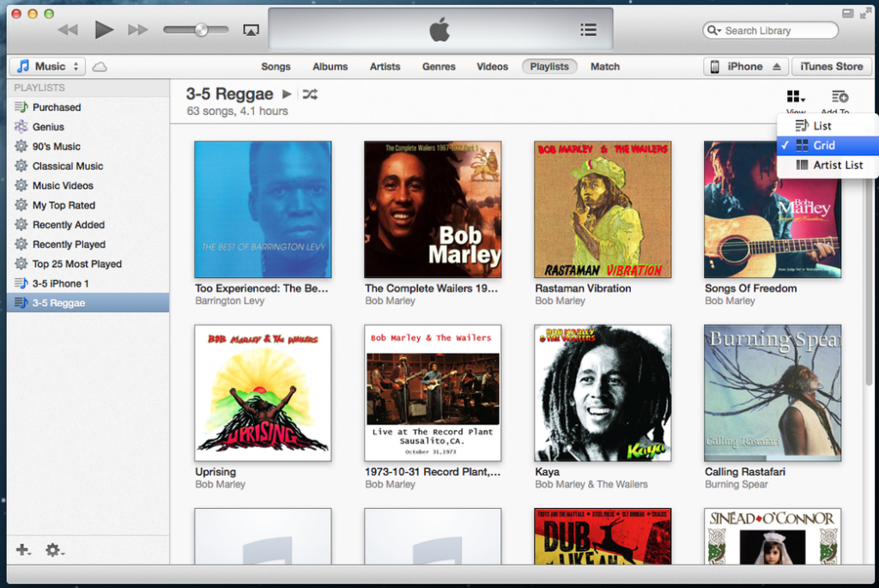Screen dimensions: 879x588
Task: Open the Match tab
Action: [605, 66]
